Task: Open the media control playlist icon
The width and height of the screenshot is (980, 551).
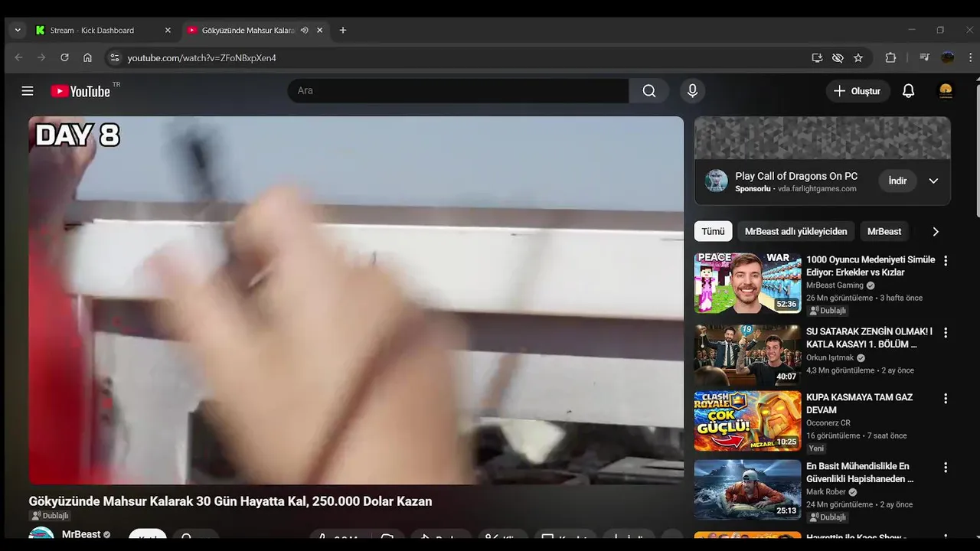Action: [925, 57]
